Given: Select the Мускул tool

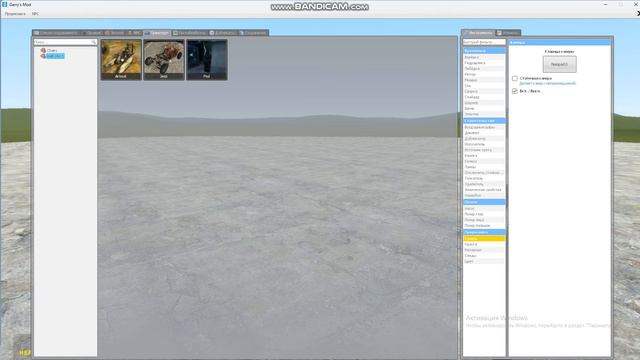Looking at the screenshot, I should click(484, 80).
